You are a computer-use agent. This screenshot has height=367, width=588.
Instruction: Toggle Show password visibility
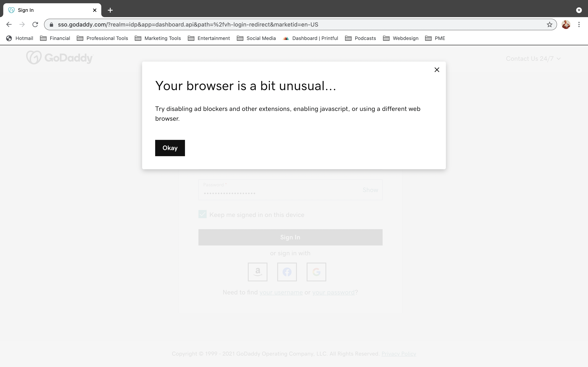(370, 189)
